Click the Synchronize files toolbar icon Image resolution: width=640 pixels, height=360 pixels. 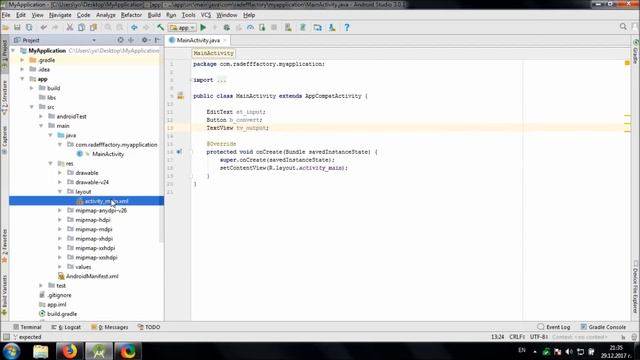29,27
